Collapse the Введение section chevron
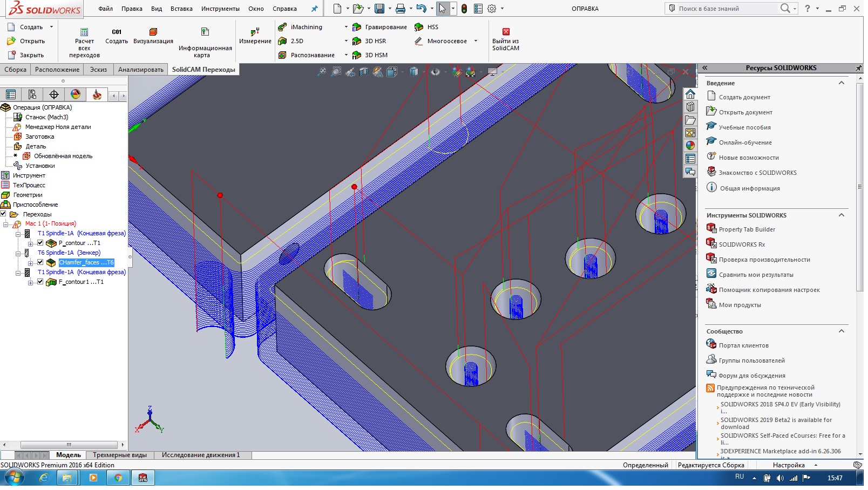The width and height of the screenshot is (868, 490). point(841,83)
